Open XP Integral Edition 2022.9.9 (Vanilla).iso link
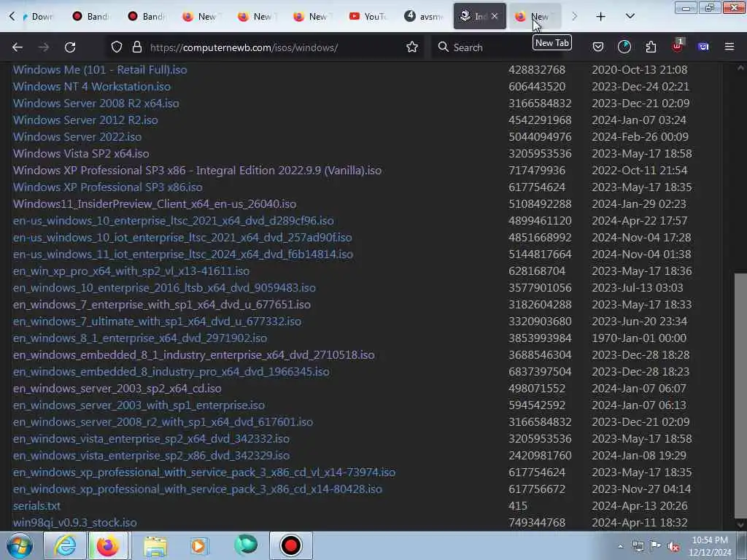Screen dimensions: 747x560 pyautogui.click(x=197, y=171)
